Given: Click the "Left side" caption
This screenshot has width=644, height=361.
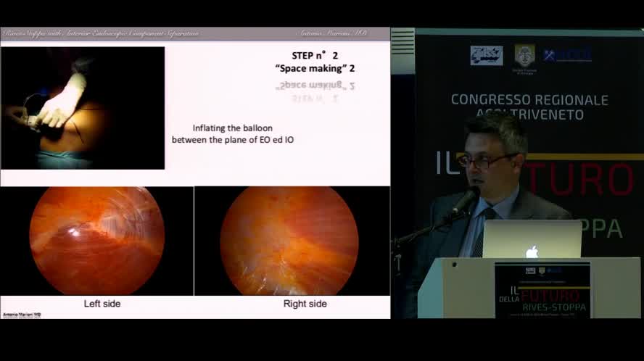Looking at the screenshot, I should pyautogui.click(x=102, y=304).
